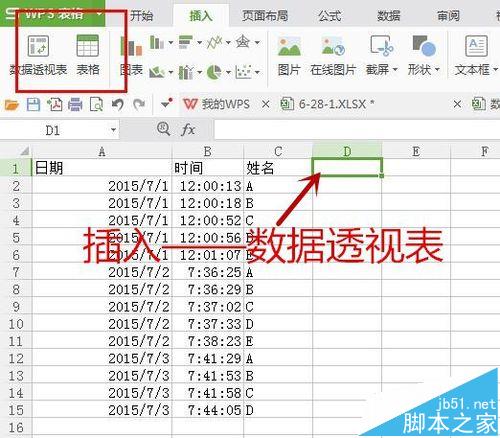Click the Name Box showing D1
This screenshot has width=500, height=438.
click(53, 130)
